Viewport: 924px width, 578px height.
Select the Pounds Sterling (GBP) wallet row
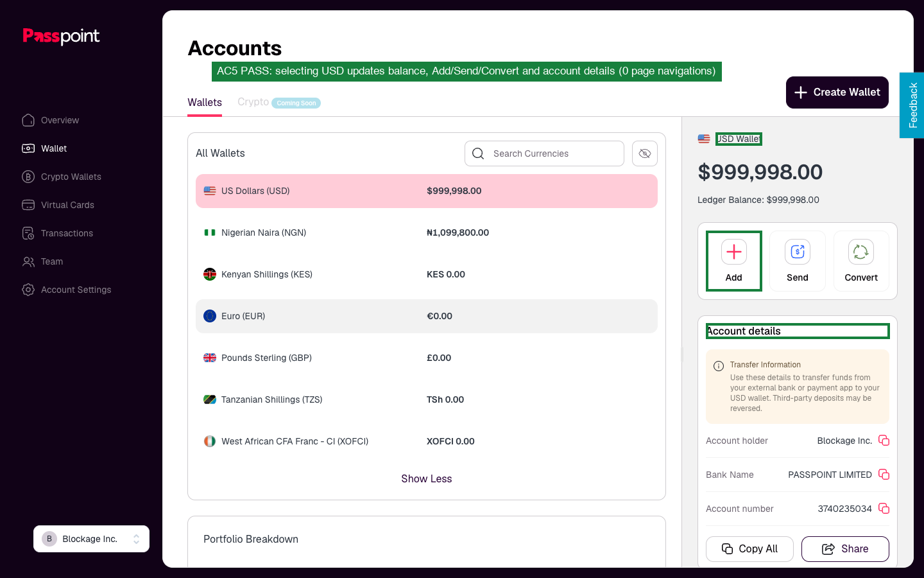pos(427,358)
